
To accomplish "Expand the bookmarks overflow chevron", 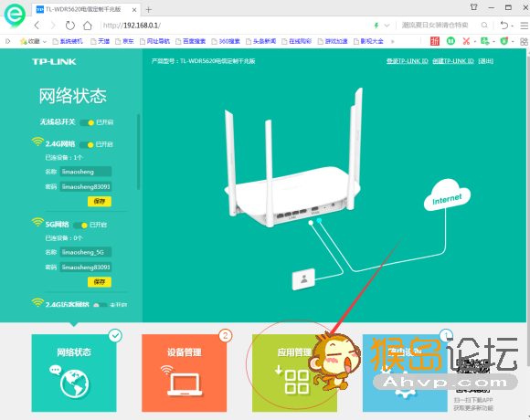I will [x=392, y=41].
